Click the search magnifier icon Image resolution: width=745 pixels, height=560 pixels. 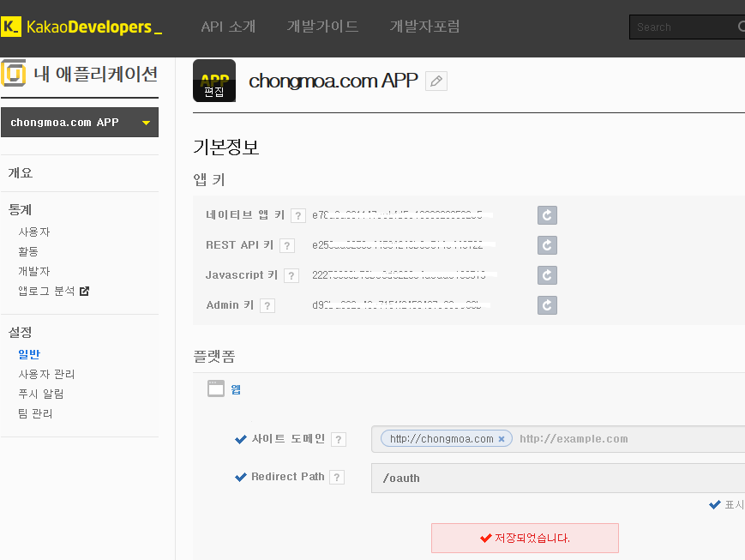742,27
